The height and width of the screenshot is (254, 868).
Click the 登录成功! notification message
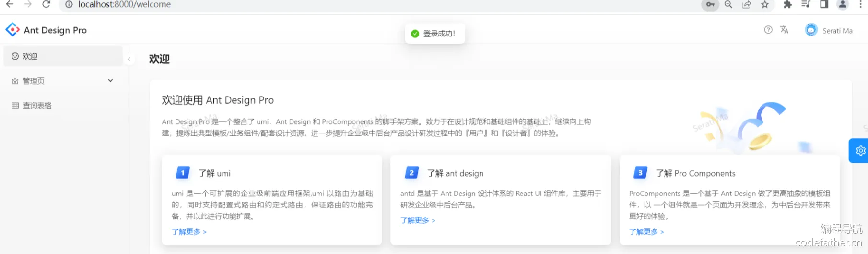coord(435,34)
